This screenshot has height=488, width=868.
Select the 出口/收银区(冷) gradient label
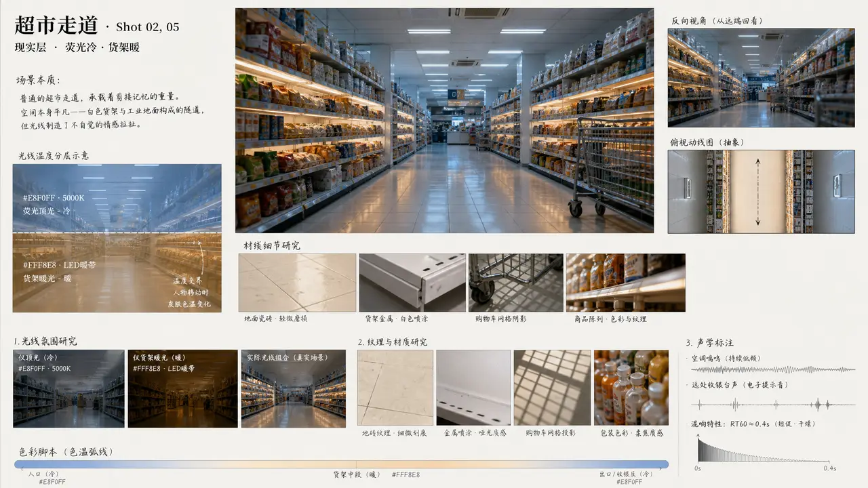[x=625, y=474]
